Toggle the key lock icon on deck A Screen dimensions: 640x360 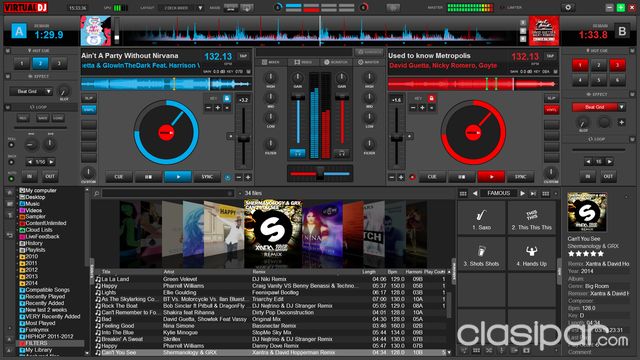(227, 98)
